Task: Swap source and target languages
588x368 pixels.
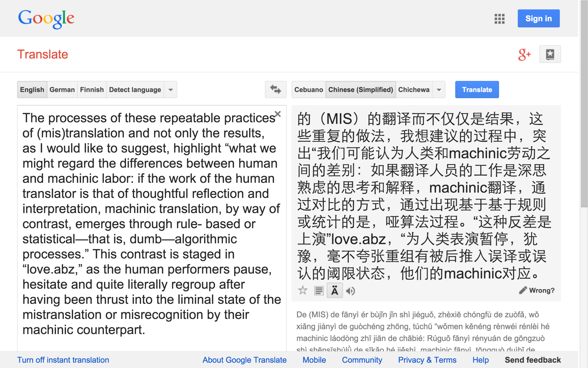Action: [275, 90]
